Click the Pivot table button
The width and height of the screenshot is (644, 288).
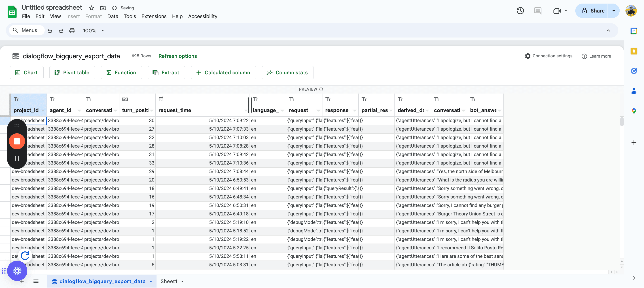pos(72,73)
